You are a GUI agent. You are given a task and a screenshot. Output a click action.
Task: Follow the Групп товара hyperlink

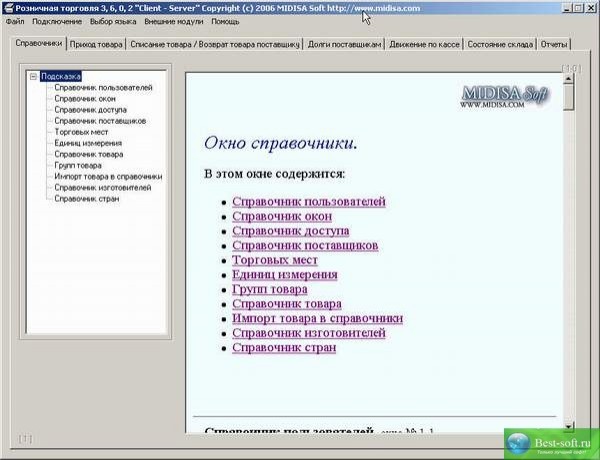point(270,289)
